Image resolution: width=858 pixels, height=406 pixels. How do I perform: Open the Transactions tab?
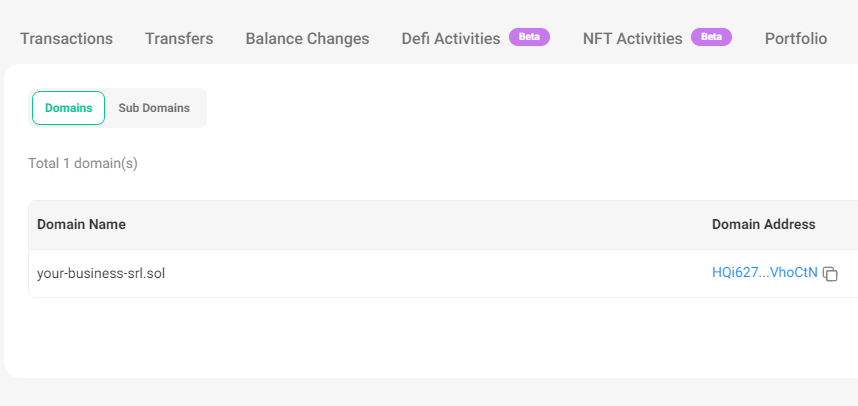(66, 39)
